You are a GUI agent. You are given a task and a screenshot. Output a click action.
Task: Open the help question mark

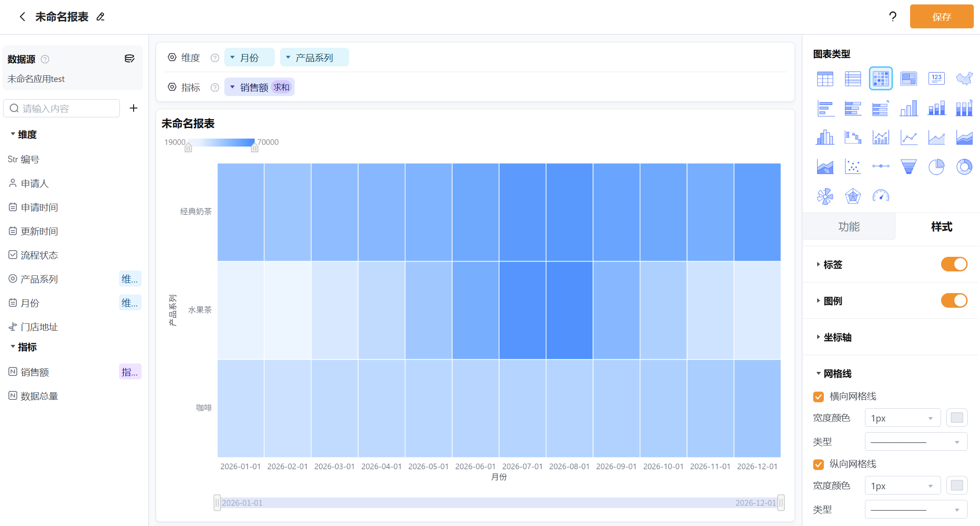[893, 17]
